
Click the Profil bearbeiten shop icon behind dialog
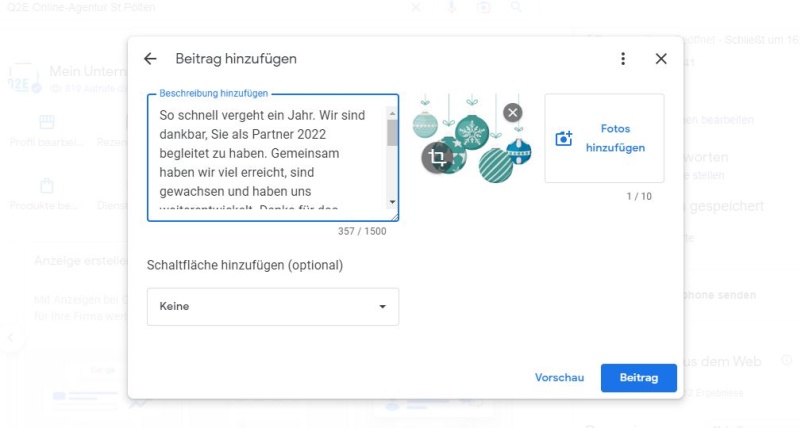(46, 121)
